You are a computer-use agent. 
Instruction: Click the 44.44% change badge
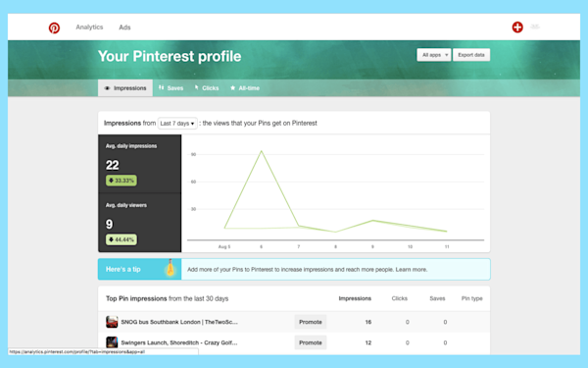click(x=122, y=239)
